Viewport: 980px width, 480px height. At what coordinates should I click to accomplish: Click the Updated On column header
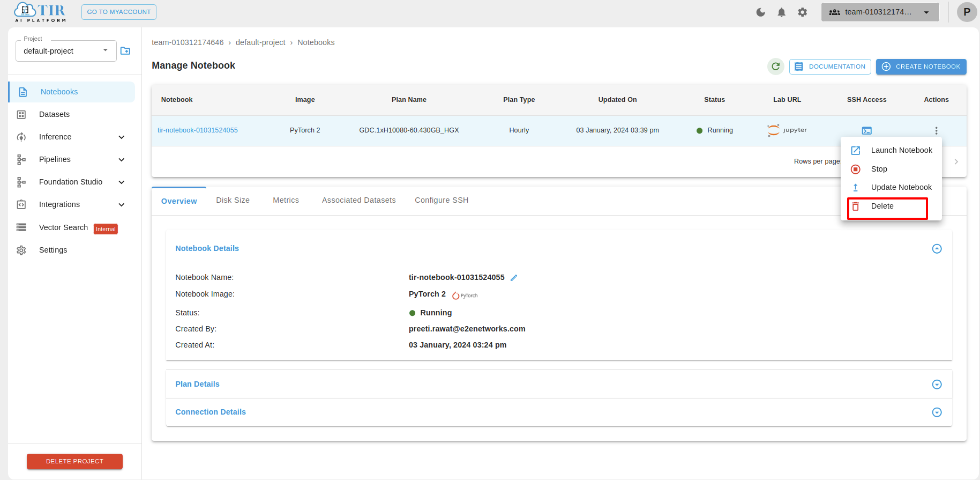click(617, 100)
